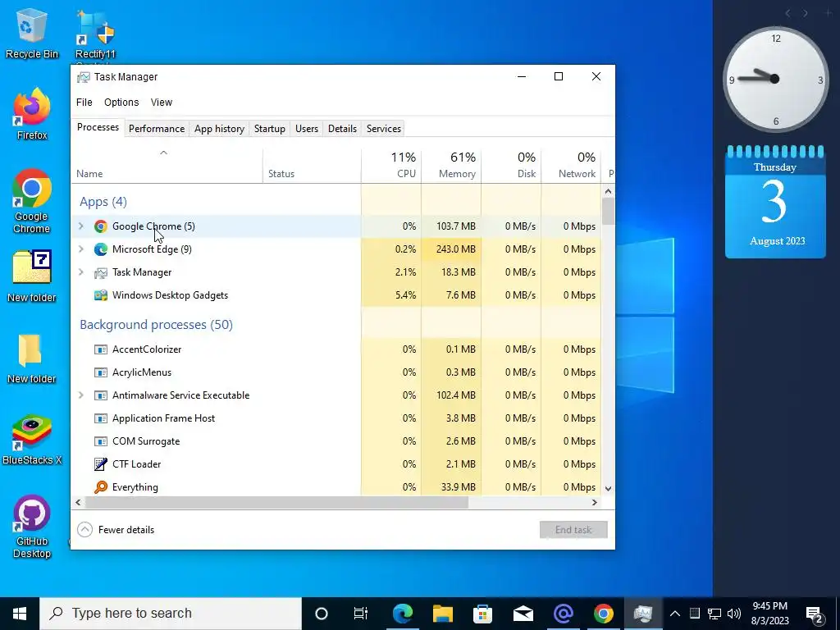Switch to the App history tab

(x=219, y=129)
